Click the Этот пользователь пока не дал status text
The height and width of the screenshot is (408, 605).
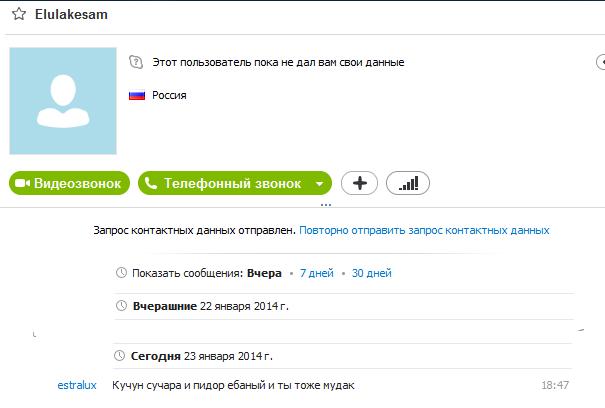point(279,62)
